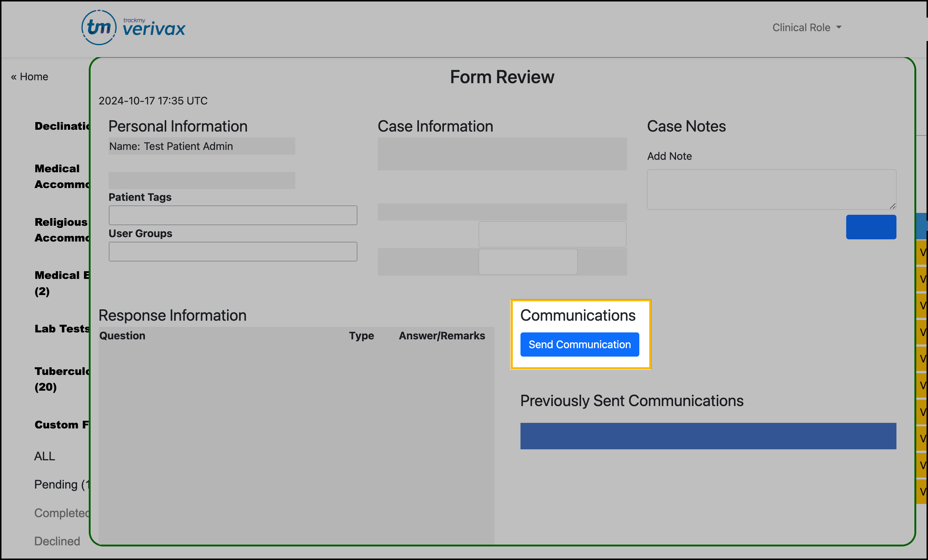Select the ALL filter
928x560 pixels.
(x=44, y=456)
